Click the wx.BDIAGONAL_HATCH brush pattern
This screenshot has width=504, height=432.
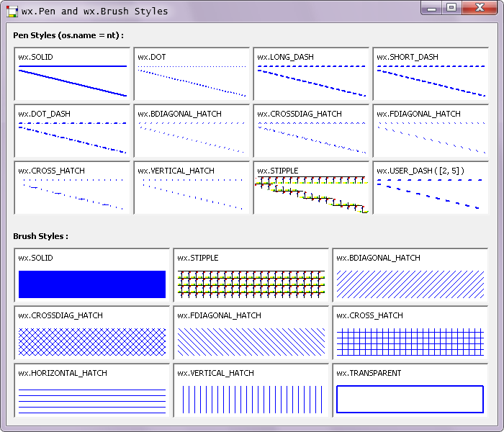click(410, 284)
